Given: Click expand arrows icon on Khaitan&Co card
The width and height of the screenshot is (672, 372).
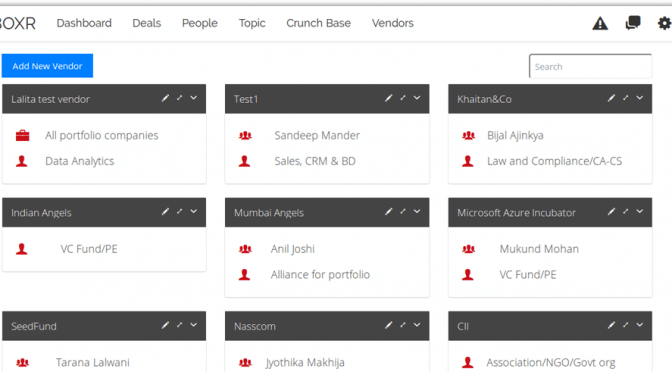Looking at the screenshot, I should click(x=626, y=98).
